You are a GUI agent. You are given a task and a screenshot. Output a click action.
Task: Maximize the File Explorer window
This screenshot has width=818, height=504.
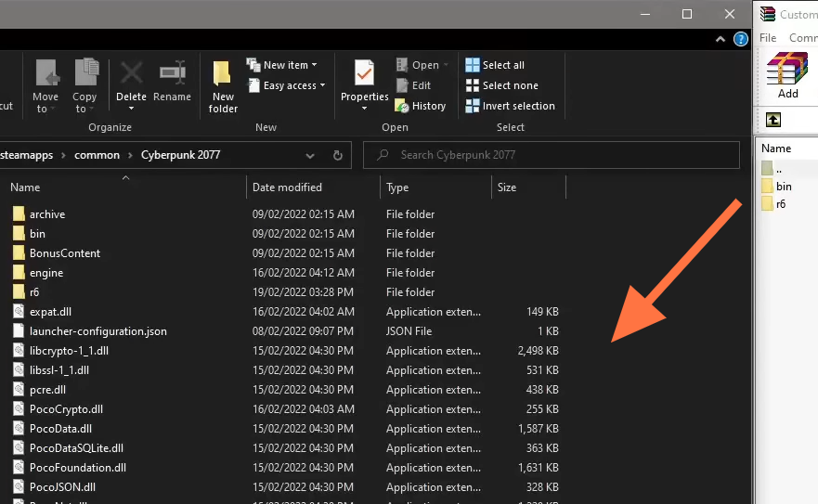pos(687,14)
